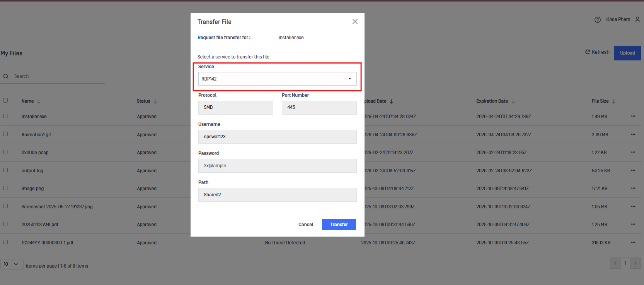
Task: Click the Upload button
Action: [x=627, y=53]
